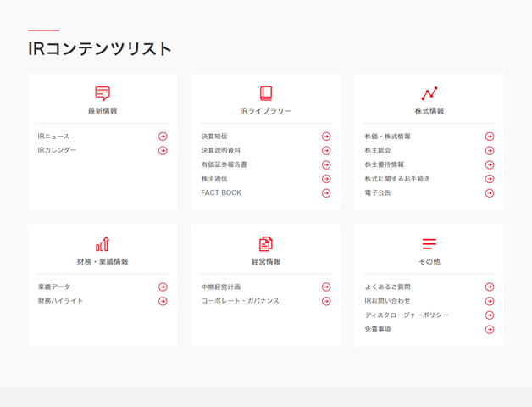Click the line chart icon above 株式情報
The width and height of the screenshot is (532, 407).
click(x=429, y=93)
